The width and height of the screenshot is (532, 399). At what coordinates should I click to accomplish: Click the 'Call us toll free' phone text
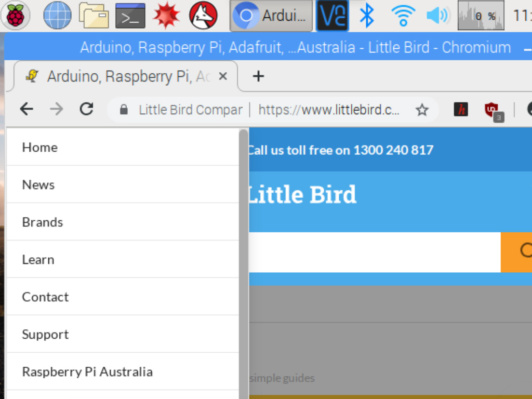coord(341,150)
